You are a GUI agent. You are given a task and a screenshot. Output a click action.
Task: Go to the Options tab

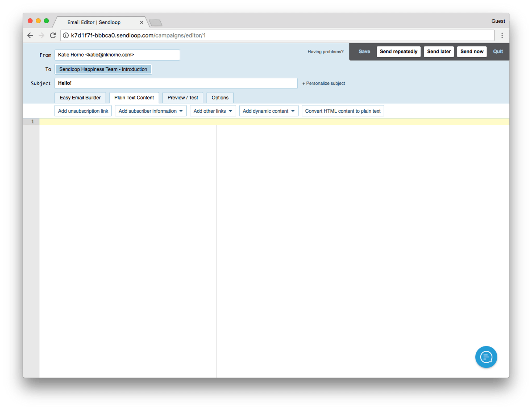(220, 98)
